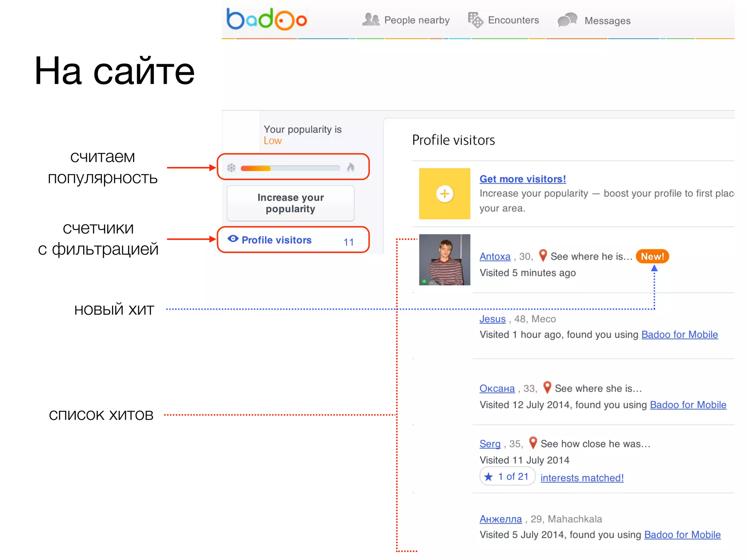The image size is (747, 560).
Task: Open Анжелла's profile link
Action: pyautogui.click(x=500, y=519)
